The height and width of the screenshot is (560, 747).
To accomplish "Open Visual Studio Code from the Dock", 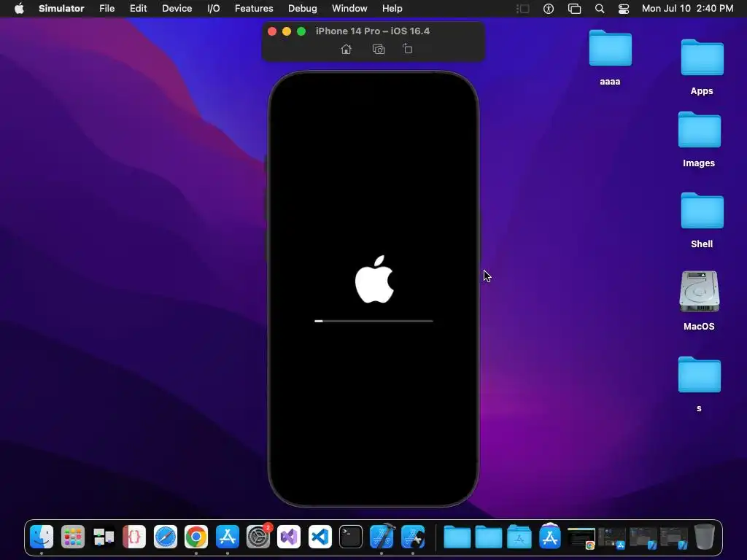I will pos(320,537).
